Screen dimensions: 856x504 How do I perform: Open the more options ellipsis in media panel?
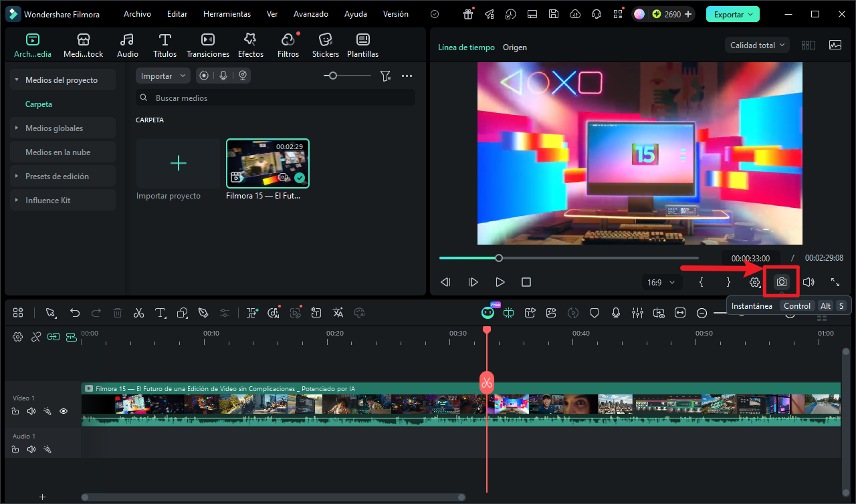[x=407, y=76]
